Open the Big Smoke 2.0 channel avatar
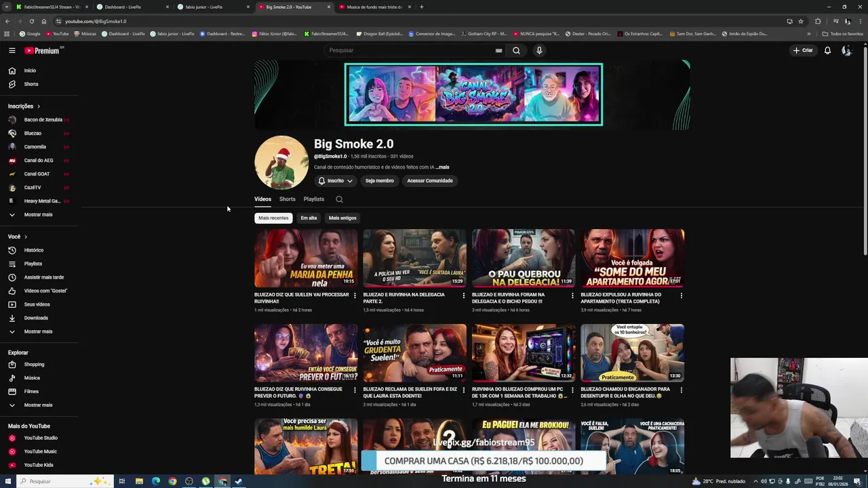 (281, 163)
